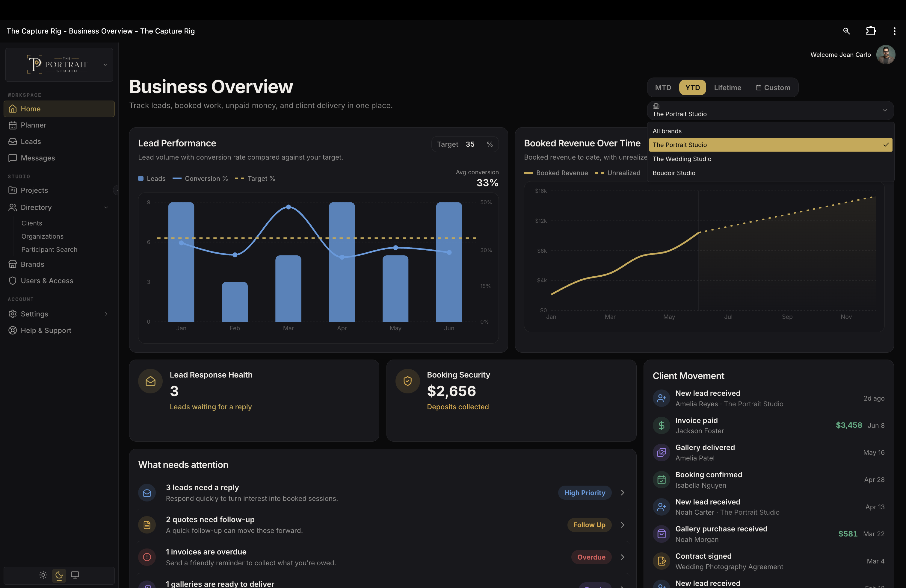Viewport: 906px width, 588px height.
Task: Choose The Wedding Studio option
Action: pos(771,159)
